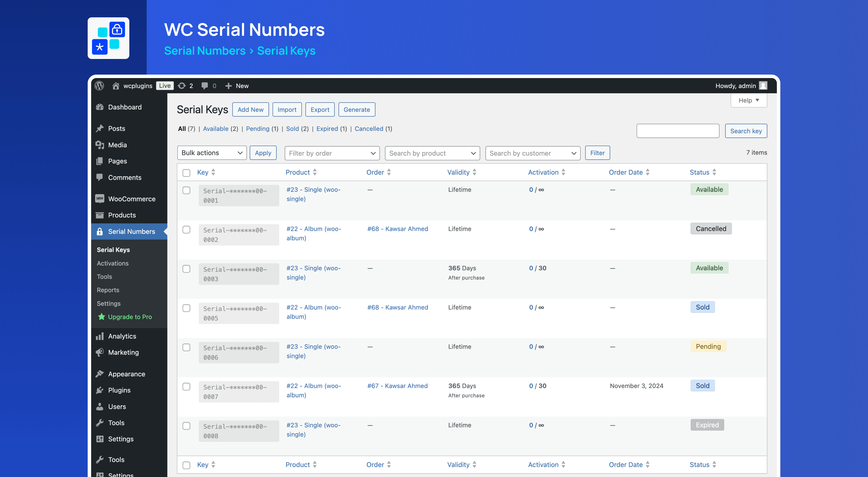Viewport: 868px width, 477px height.
Task: Check the row for key ending 0007
Action: click(x=186, y=387)
